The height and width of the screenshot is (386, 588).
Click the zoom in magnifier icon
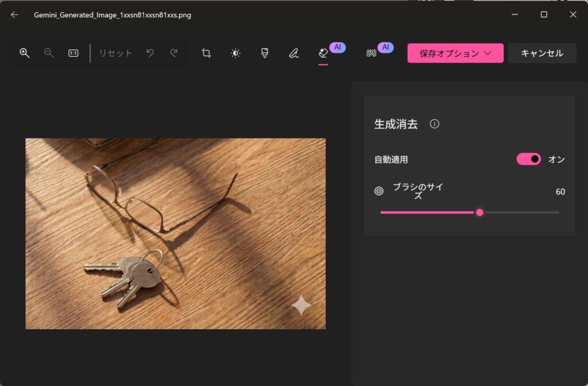pyautogui.click(x=25, y=53)
